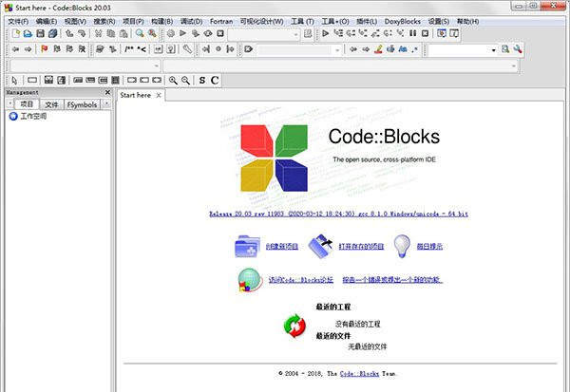Expand the right code completion function dropdown
Screen dimensions: 570x392
click(x=514, y=66)
